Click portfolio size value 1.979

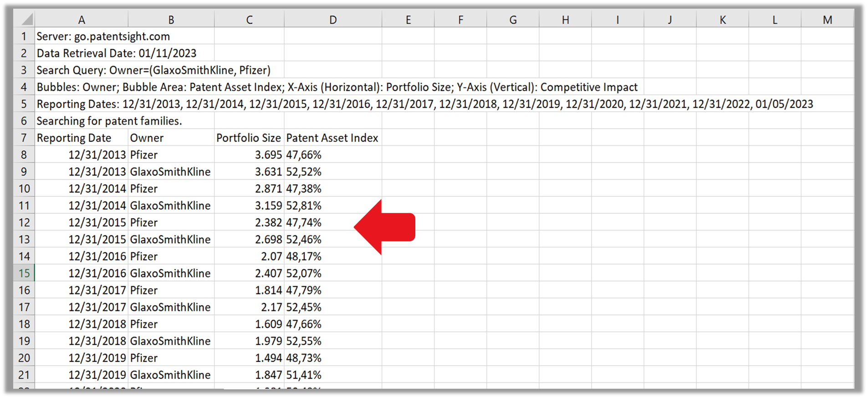pos(249,341)
